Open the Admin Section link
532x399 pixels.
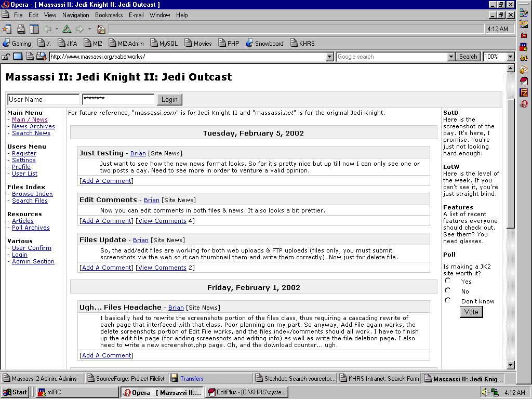[x=33, y=261]
